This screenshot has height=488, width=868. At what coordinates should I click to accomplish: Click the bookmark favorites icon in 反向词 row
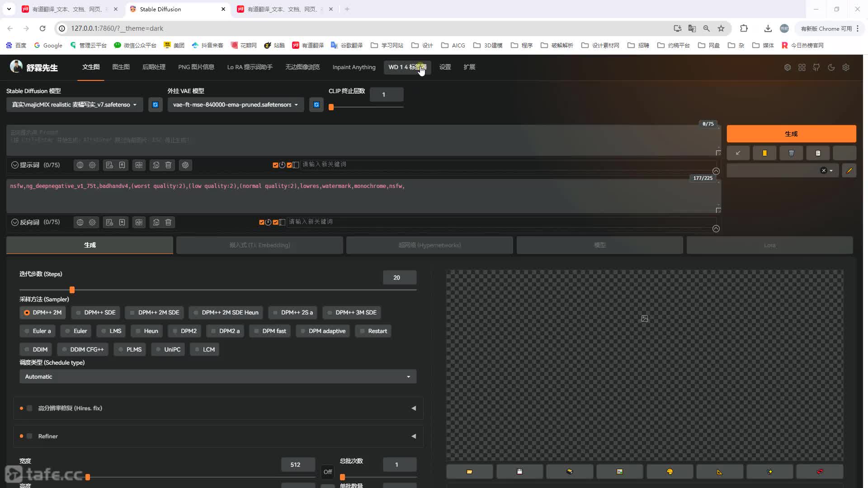click(x=122, y=222)
